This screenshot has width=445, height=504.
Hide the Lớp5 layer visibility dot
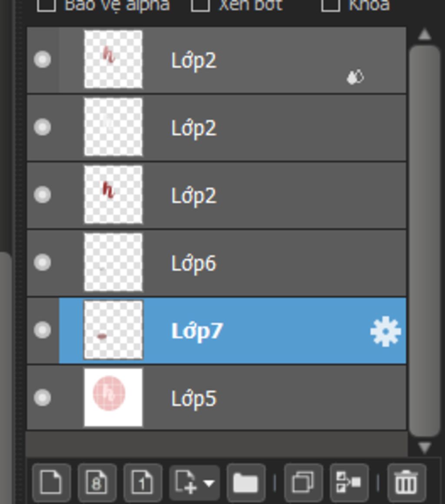(x=43, y=398)
